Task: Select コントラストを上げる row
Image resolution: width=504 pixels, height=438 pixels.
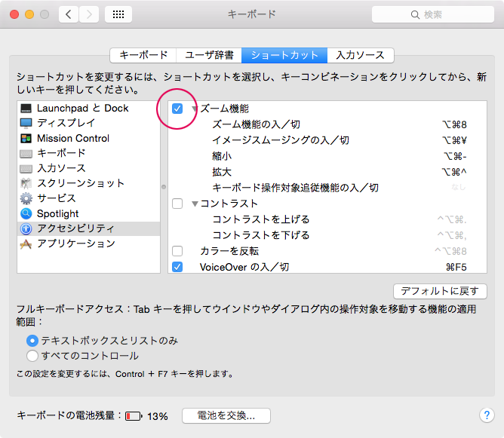Action: (x=327, y=219)
